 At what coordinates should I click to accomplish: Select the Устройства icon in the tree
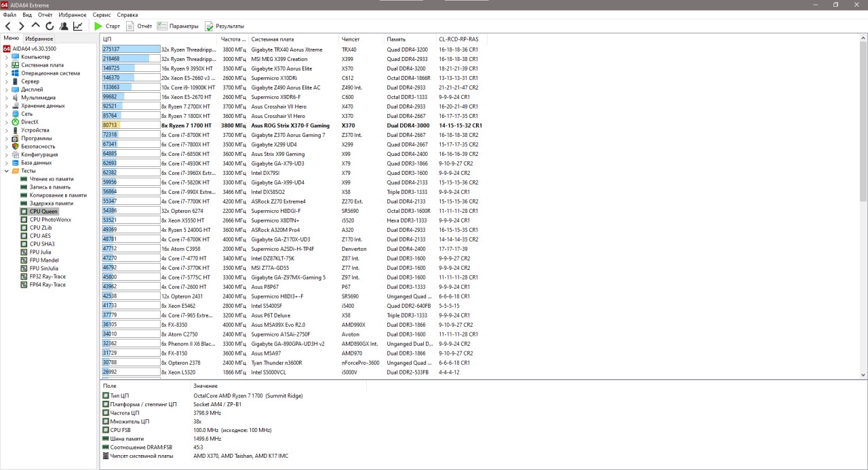tap(16, 130)
